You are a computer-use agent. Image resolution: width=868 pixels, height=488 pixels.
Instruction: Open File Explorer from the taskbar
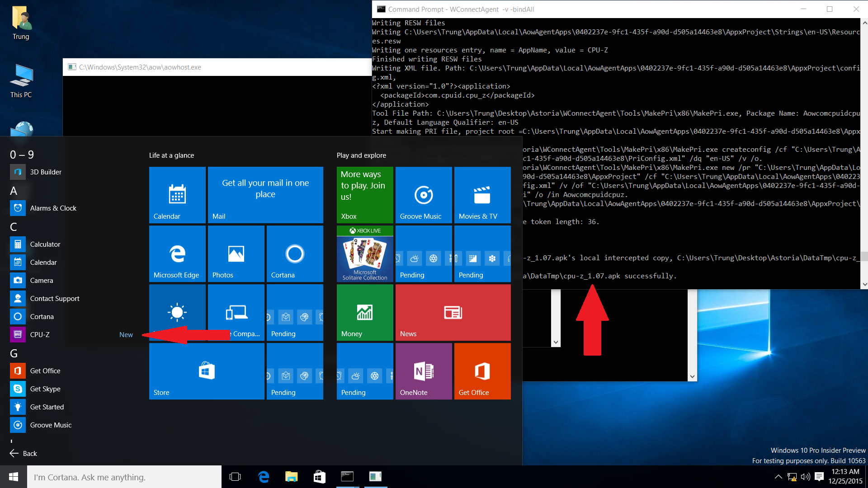click(x=292, y=477)
